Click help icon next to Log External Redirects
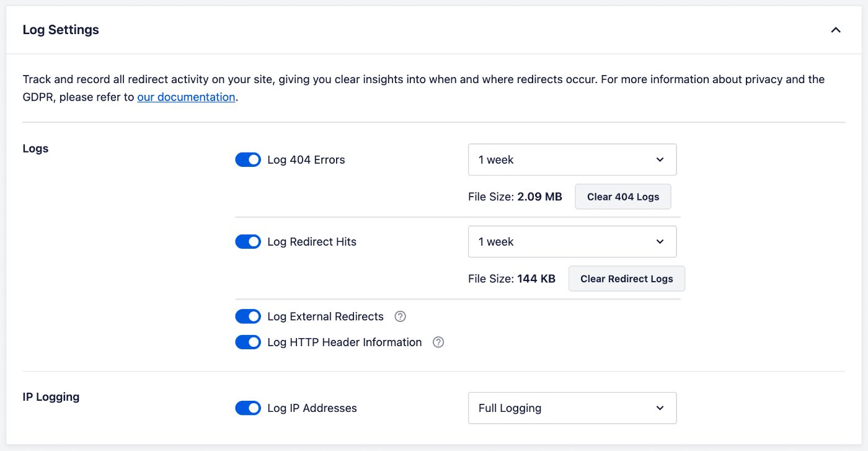The height and width of the screenshot is (451, 868). 400,316
